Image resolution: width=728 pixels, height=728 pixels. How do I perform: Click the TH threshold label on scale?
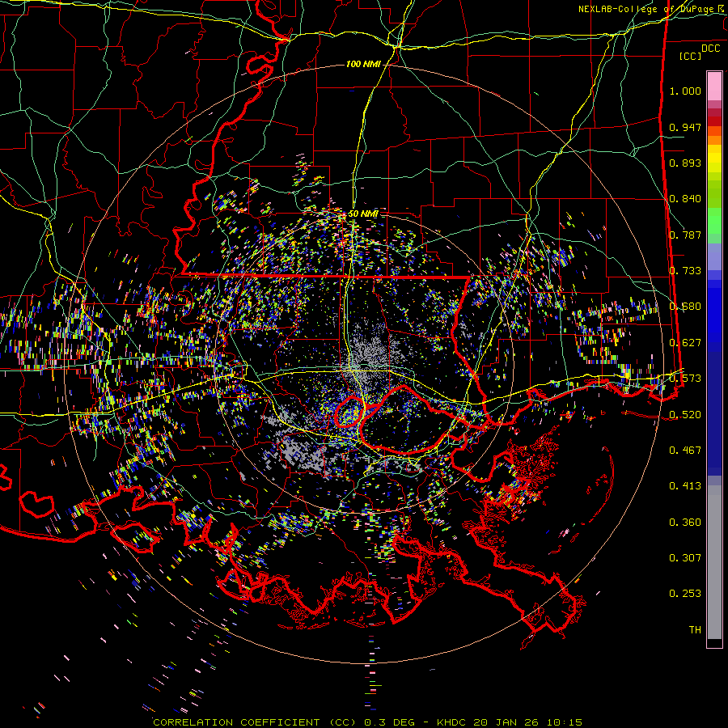[x=695, y=630]
